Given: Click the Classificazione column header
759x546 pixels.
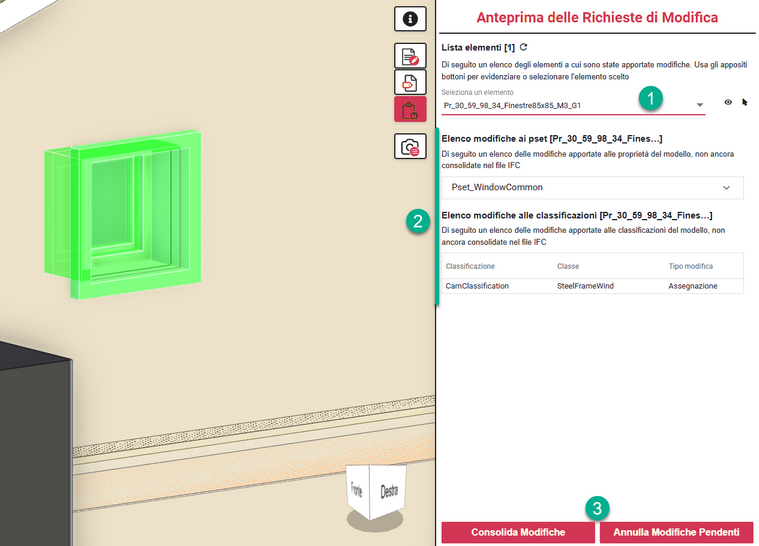Looking at the screenshot, I should click(470, 266).
